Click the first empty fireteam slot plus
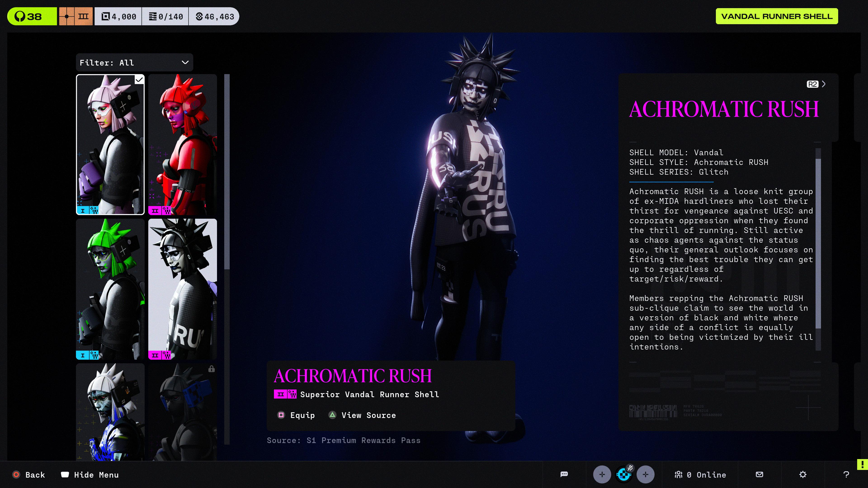The width and height of the screenshot is (868, 488). [x=602, y=474]
